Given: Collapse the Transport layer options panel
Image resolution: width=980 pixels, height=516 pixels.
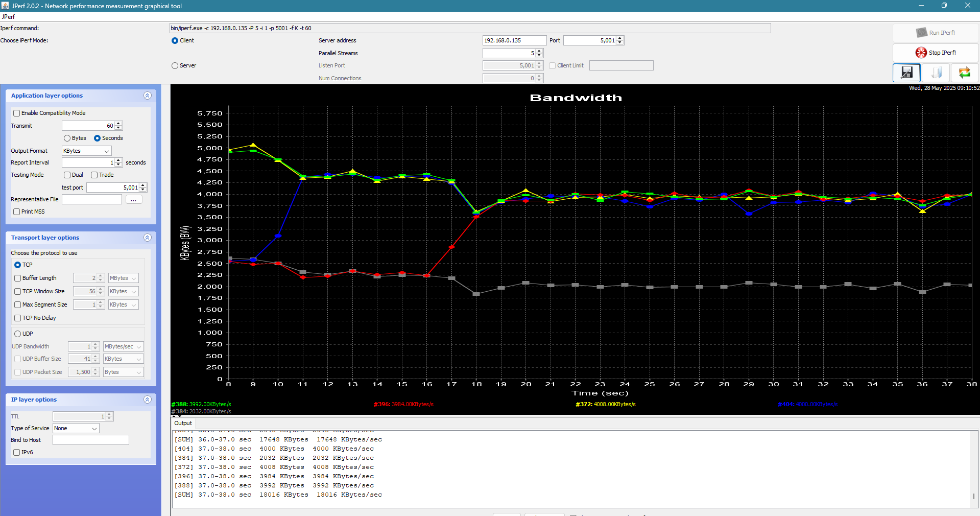Looking at the screenshot, I should coord(148,238).
